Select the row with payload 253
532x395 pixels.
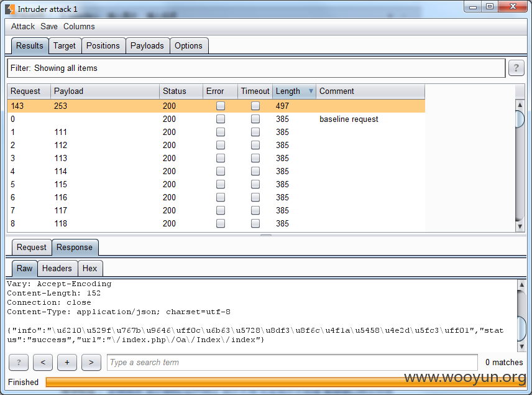[216, 106]
